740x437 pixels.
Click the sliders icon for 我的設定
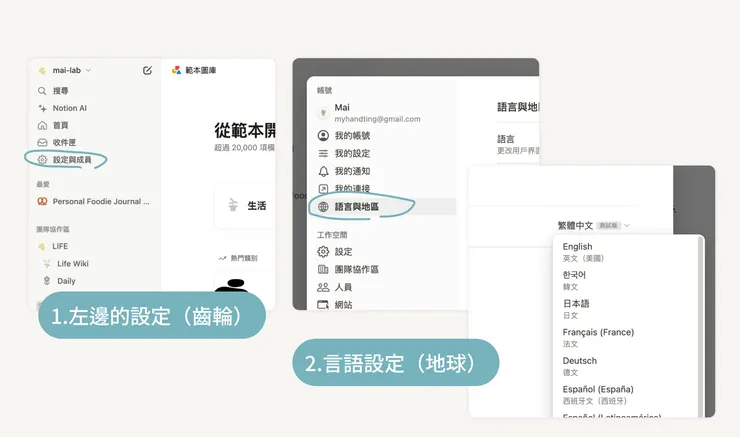(x=323, y=153)
